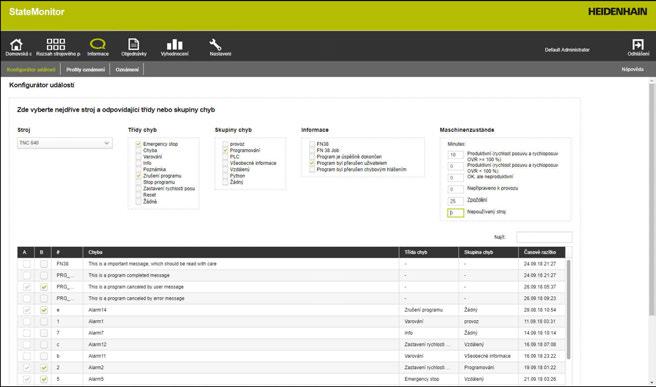This screenshot has height=387, width=656.
Task: Toggle the Emergency stop checkbox
Action: pyautogui.click(x=138, y=144)
